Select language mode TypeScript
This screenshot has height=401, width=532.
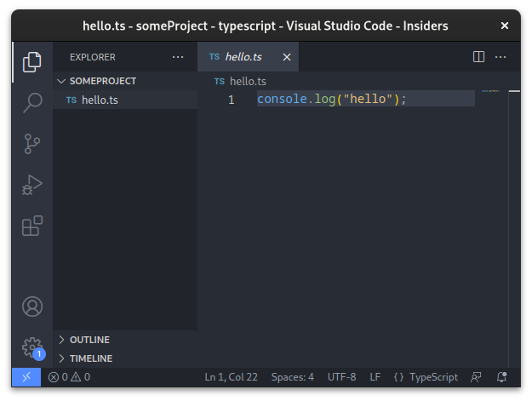(x=433, y=377)
